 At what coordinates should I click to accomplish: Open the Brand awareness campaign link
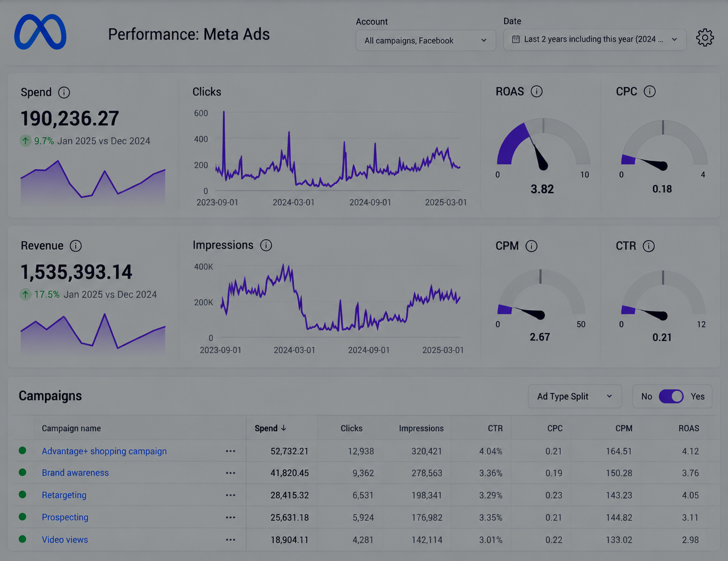pos(75,473)
